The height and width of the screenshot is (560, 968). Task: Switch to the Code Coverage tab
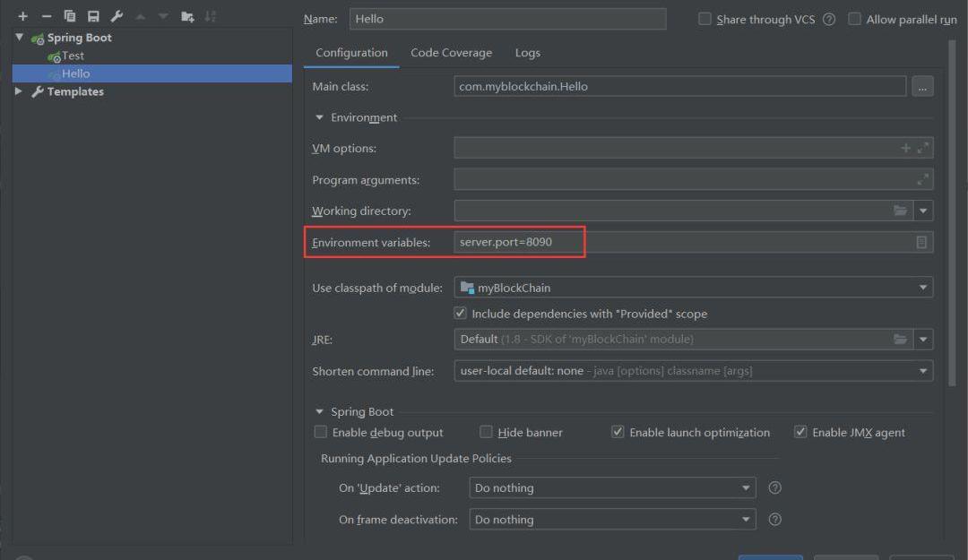tap(451, 53)
